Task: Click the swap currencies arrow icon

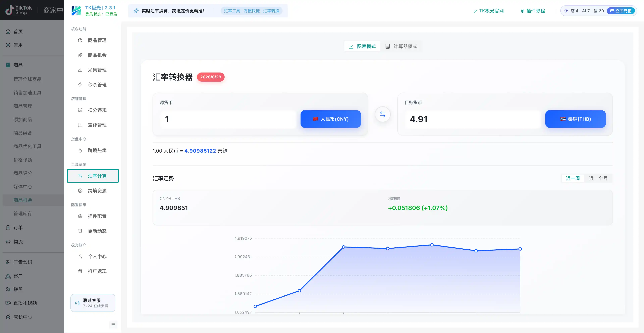Action: click(x=383, y=114)
